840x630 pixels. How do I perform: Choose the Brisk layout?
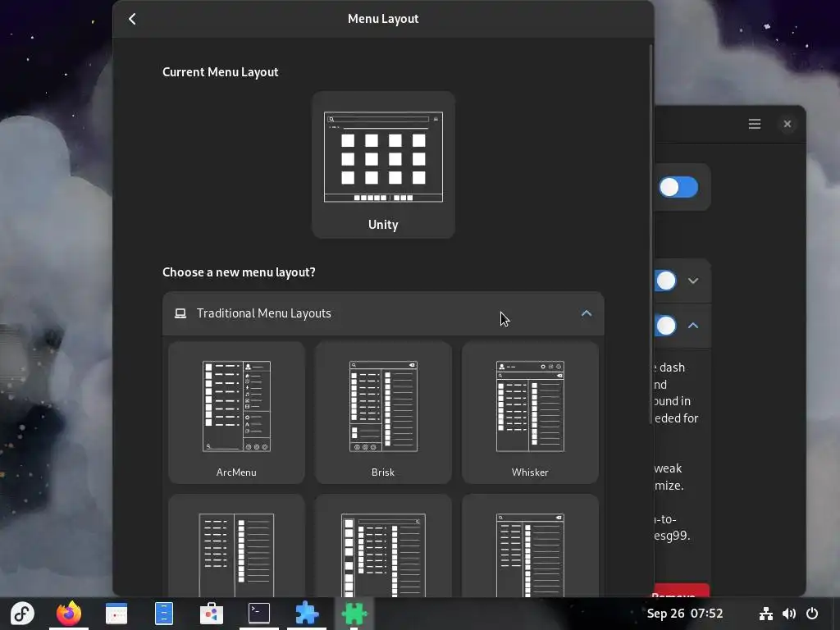click(x=383, y=413)
